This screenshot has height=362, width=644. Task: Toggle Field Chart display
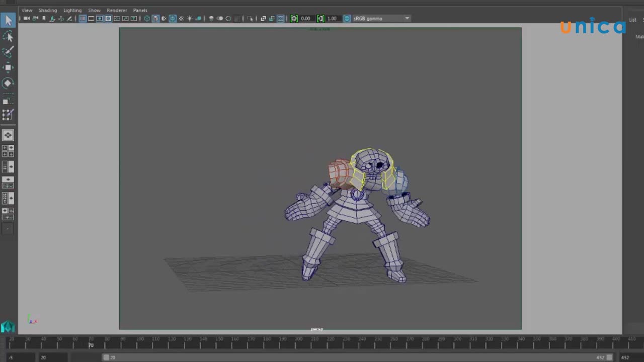[117, 19]
